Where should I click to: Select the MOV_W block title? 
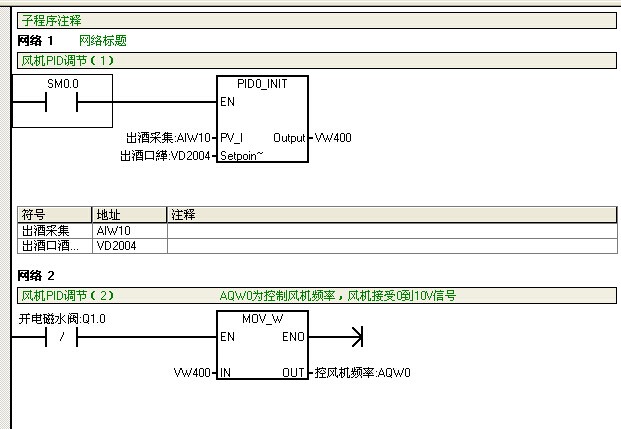(262, 319)
